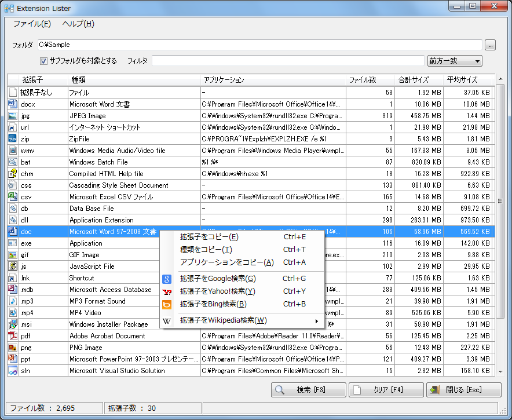Screen dimensions: 512x420
Task: Toggle the サブフォルダも対象とする checkbox
Action: pos(43,61)
